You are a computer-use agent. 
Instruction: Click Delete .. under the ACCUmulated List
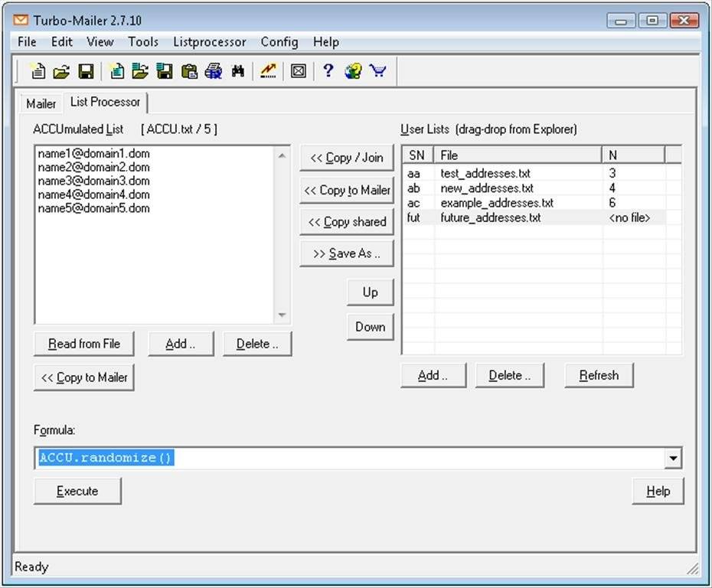(x=257, y=344)
